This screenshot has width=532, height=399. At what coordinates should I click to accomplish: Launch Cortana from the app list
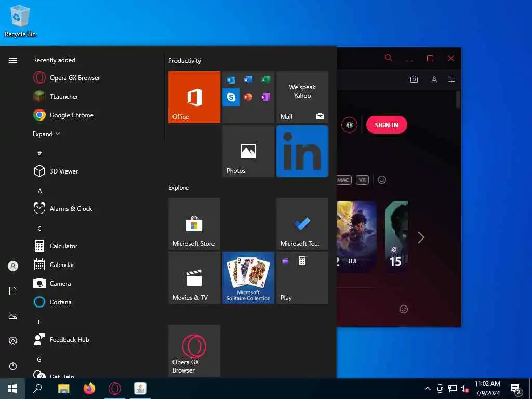[52, 302]
